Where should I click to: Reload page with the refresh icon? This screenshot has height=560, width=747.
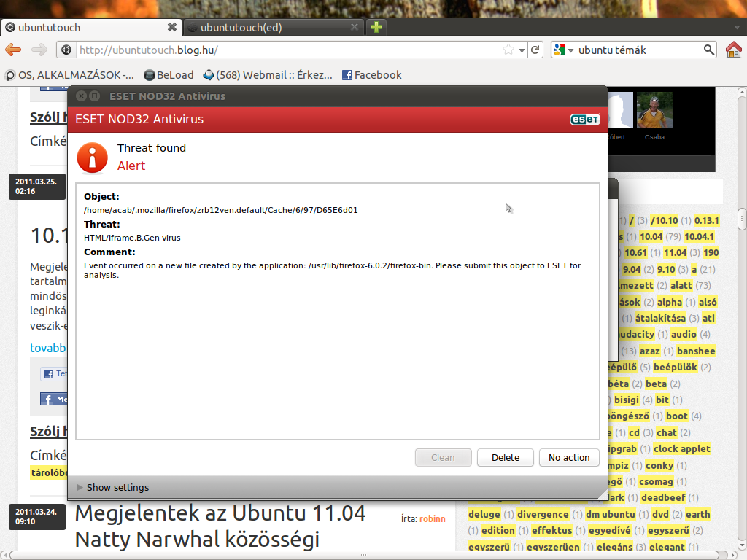pyautogui.click(x=535, y=50)
